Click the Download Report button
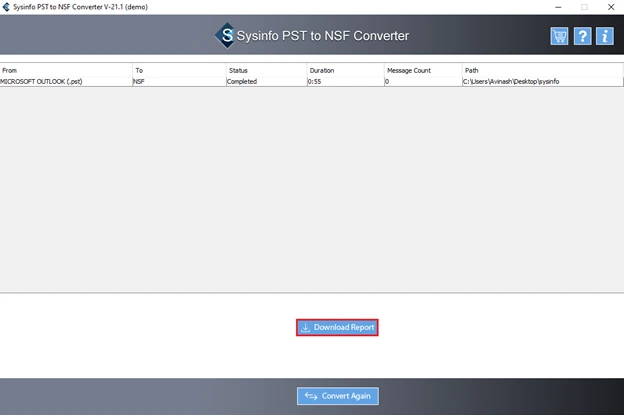The height and width of the screenshot is (415, 624). [x=337, y=327]
